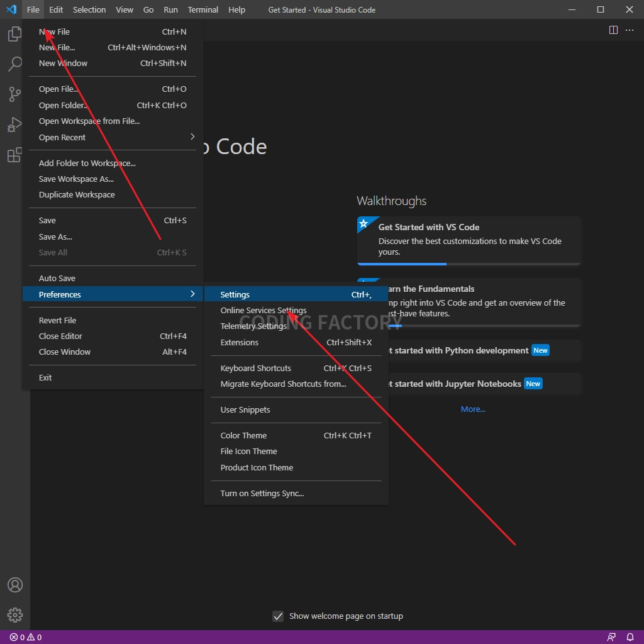Viewport: 644px width, 644px height.
Task: Click the VS Code logo icon
Action: coord(11,9)
